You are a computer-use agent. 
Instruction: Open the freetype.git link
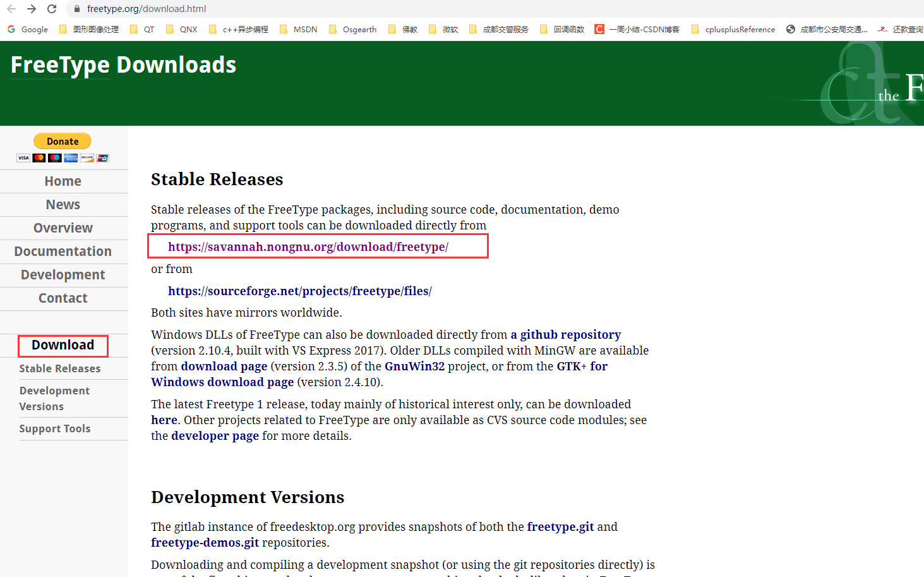[x=560, y=526]
